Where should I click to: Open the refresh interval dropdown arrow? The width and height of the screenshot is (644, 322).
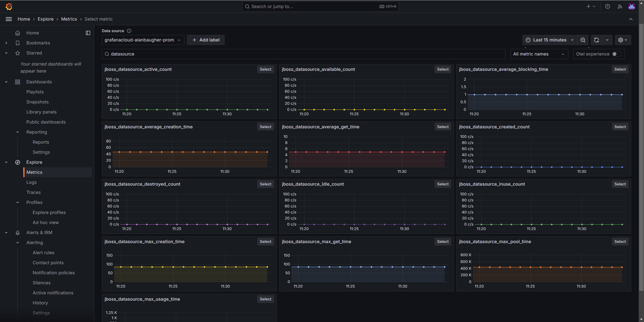tap(607, 40)
